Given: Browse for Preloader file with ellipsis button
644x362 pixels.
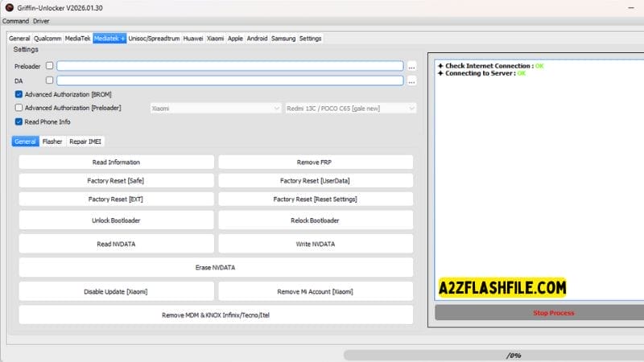Looking at the screenshot, I should click(411, 66).
